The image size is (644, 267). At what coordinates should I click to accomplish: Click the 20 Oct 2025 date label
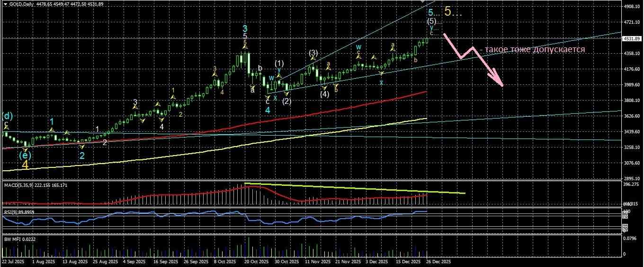[256, 261]
